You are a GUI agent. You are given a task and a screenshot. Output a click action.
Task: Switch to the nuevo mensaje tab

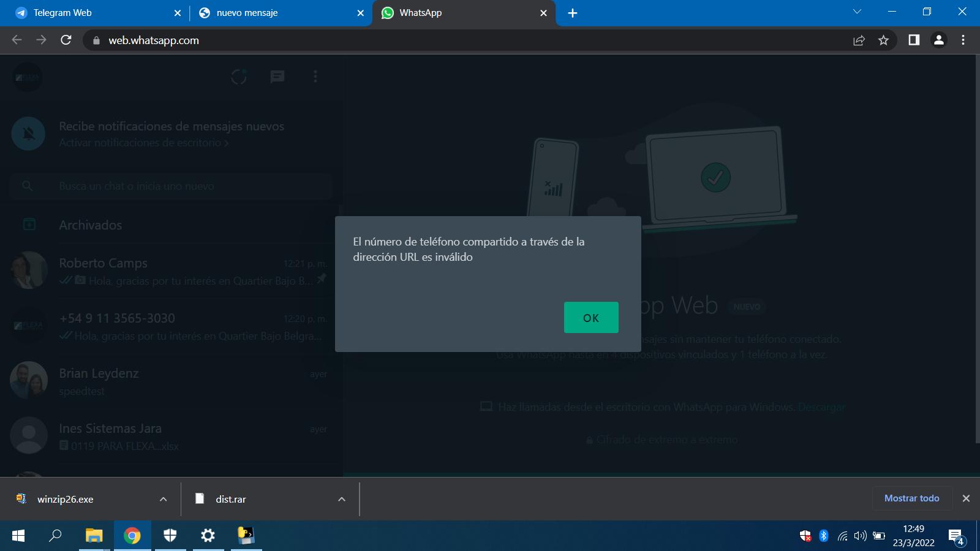coord(281,13)
